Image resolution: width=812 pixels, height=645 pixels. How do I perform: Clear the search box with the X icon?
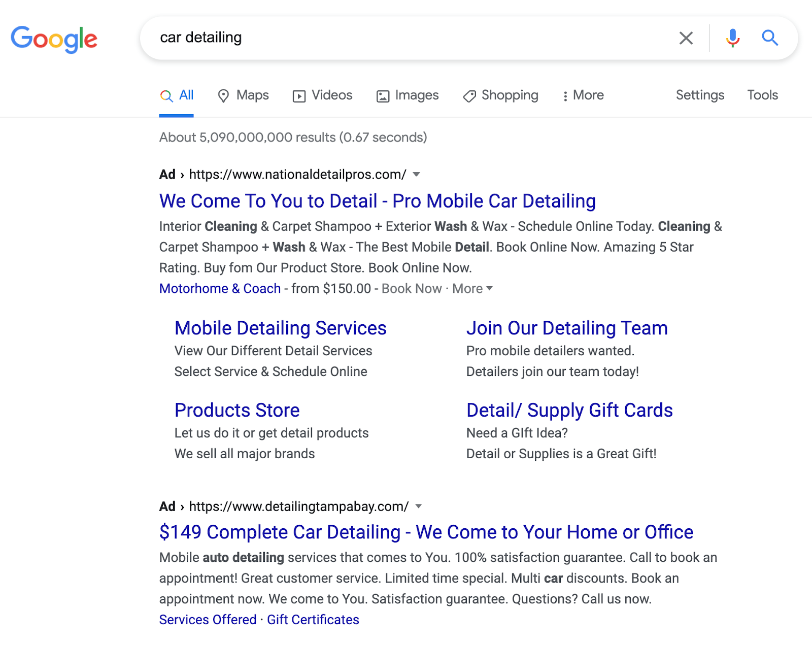click(686, 38)
